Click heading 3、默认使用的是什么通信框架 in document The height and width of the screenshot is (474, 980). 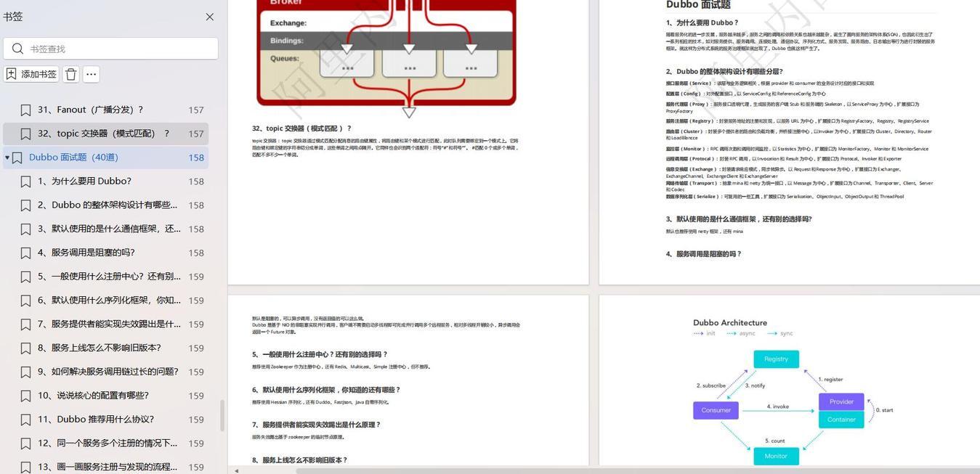[x=739, y=219]
